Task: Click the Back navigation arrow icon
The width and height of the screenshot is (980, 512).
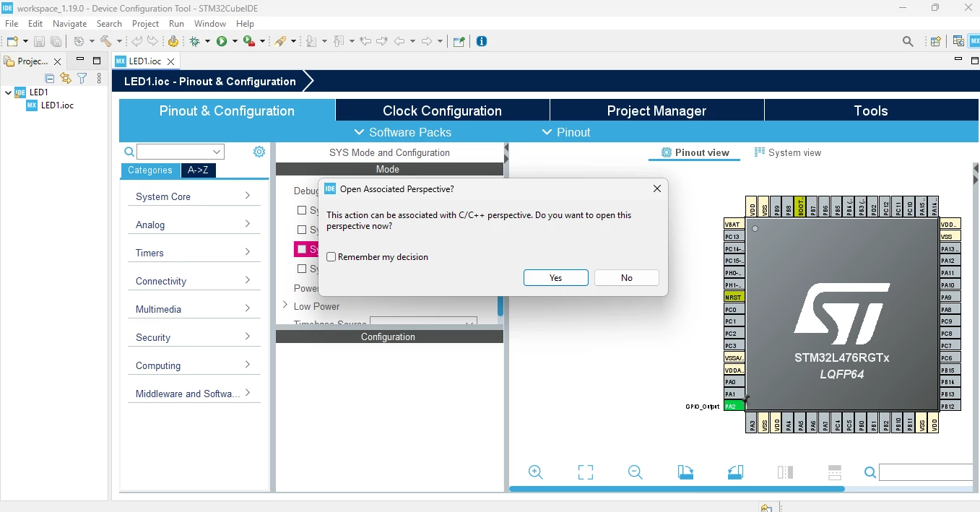Action: (x=399, y=41)
